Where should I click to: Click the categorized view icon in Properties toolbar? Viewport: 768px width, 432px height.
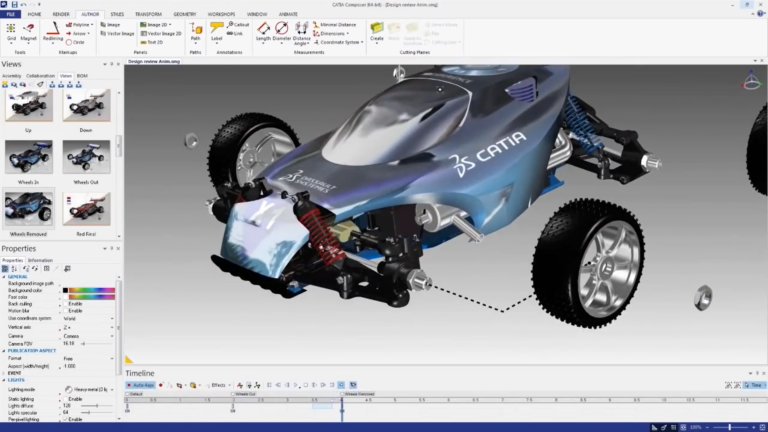click(5, 268)
